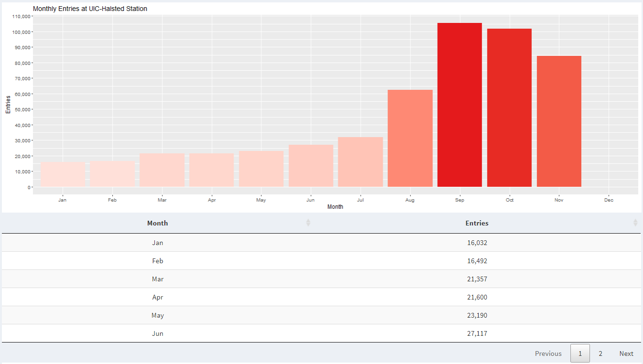Click the Next pagination link

coord(626,353)
